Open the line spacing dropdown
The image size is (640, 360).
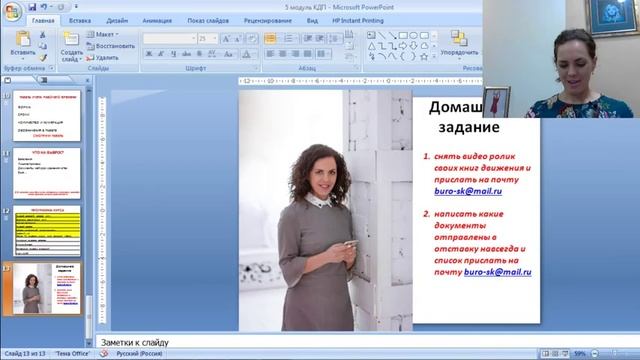pos(335,39)
